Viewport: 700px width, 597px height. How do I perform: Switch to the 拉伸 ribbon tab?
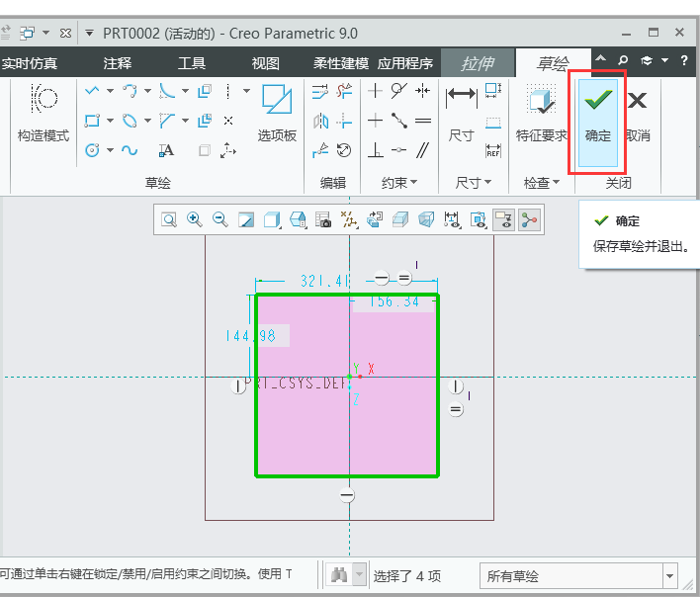click(478, 63)
